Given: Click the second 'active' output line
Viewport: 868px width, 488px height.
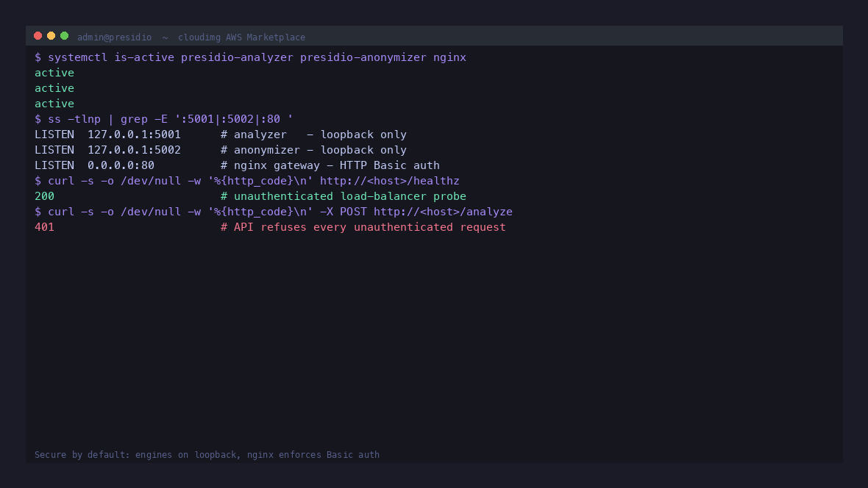Looking at the screenshot, I should 54,88.
